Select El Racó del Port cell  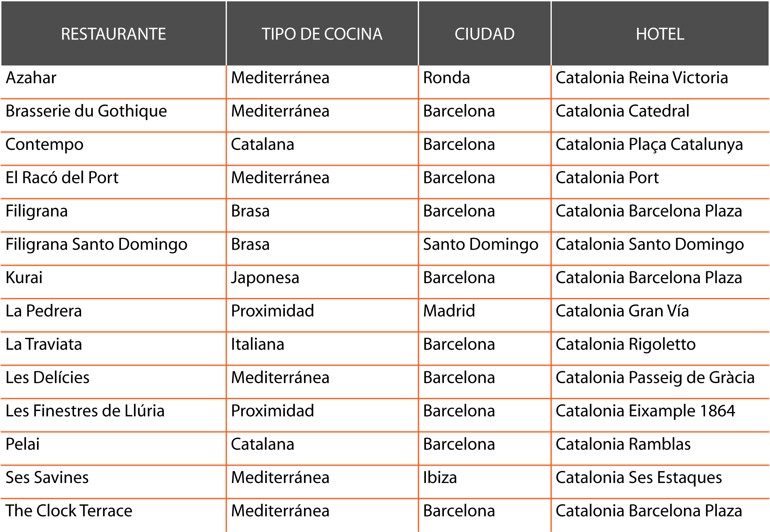(62, 178)
